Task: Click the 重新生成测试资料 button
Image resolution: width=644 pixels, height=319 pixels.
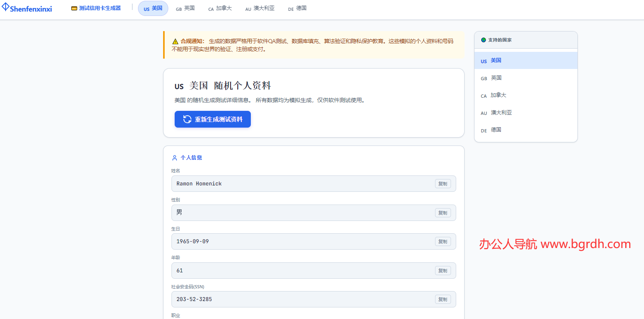Action: (213, 119)
